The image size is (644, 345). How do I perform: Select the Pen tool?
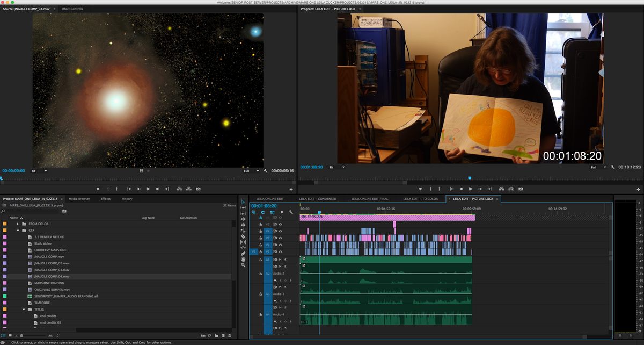click(243, 254)
